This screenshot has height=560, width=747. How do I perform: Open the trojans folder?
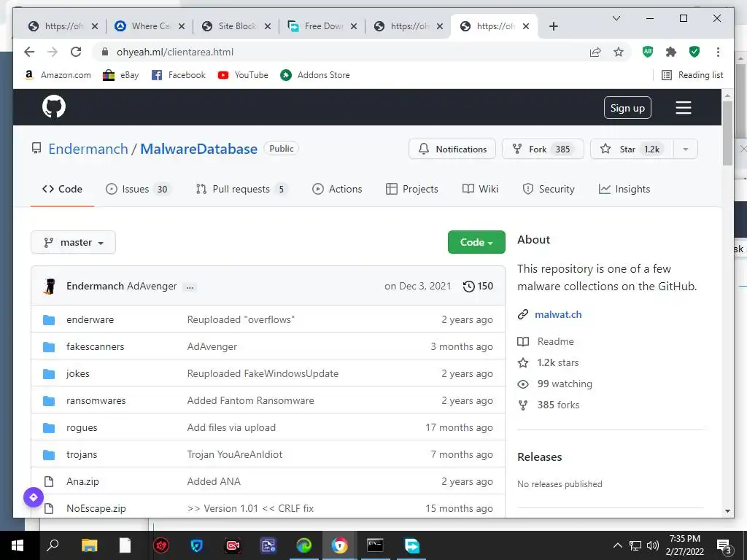click(x=82, y=455)
